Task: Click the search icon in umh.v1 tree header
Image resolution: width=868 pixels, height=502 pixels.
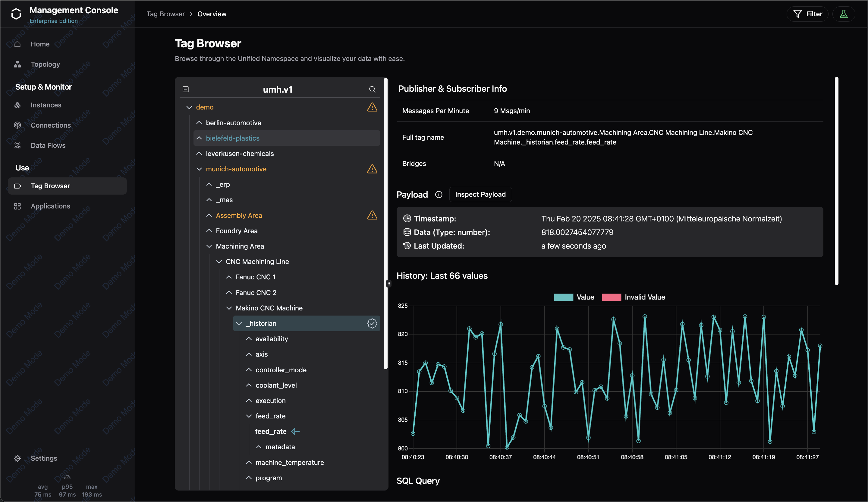Action: (372, 89)
